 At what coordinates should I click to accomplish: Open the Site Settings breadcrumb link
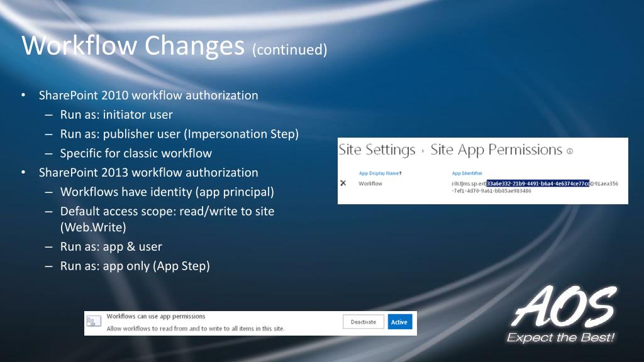[x=377, y=150]
